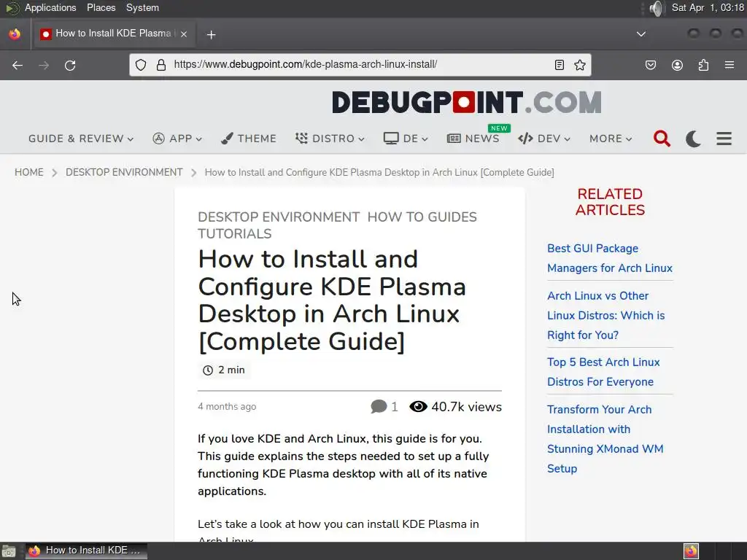Expand the Guide & Review menu
The image size is (747, 560).
[81, 139]
